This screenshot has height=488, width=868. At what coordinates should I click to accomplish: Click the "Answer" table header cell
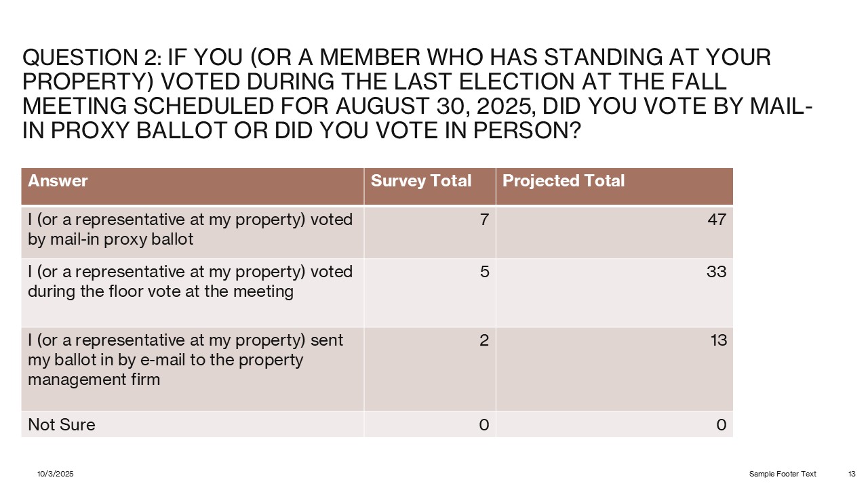(x=58, y=181)
